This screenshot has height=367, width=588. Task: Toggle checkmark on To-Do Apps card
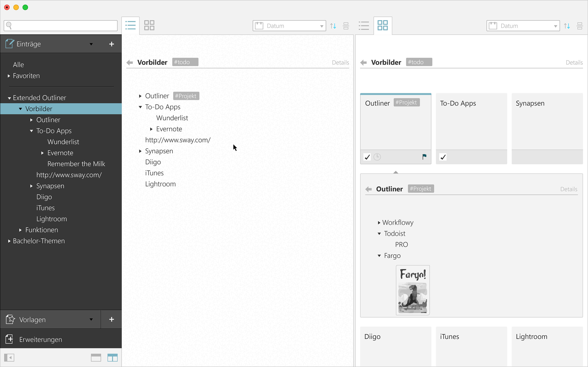[443, 157]
